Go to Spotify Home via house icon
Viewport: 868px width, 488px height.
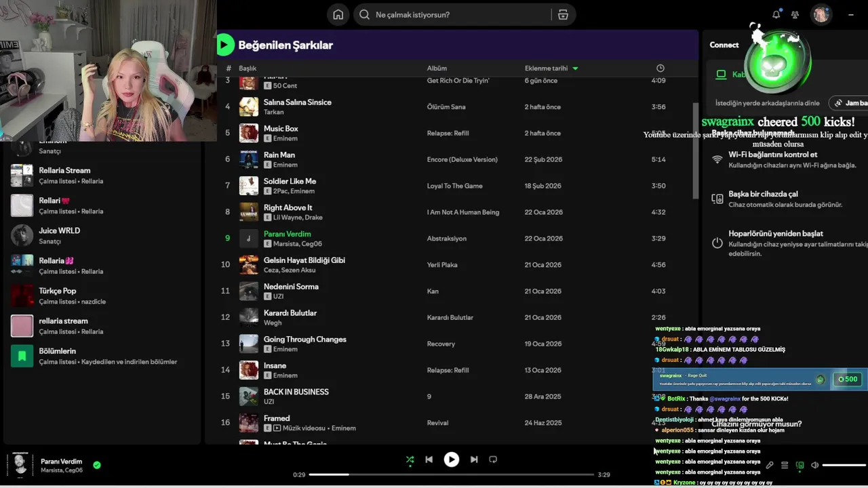click(x=338, y=15)
